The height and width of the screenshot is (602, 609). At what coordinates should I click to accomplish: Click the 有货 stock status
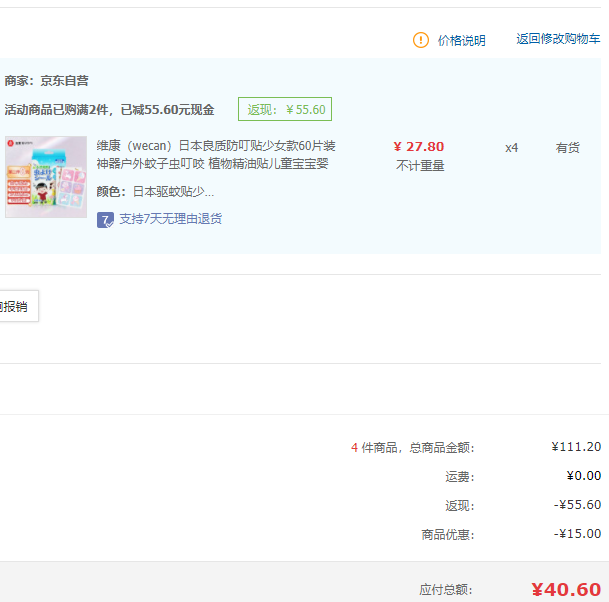coord(567,148)
